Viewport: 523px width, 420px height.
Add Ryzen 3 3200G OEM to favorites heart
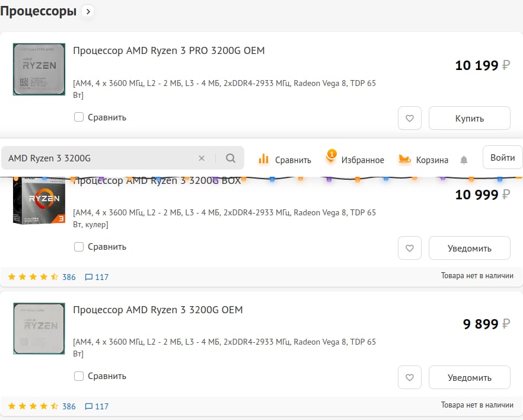[x=410, y=377]
